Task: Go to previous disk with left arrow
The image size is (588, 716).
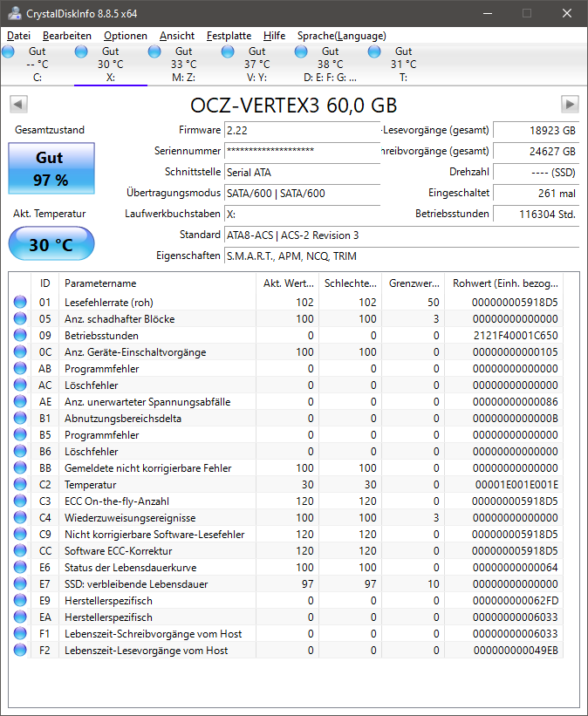Action: 18,104
